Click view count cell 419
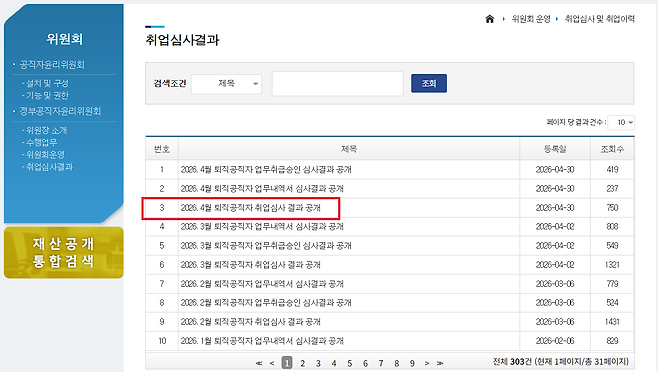The image size is (658, 372). [x=612, y=170]
